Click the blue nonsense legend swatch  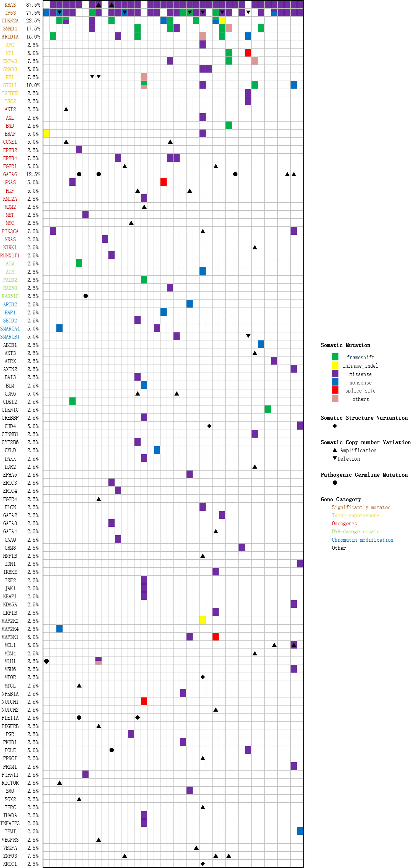click(x=335, y=382)
